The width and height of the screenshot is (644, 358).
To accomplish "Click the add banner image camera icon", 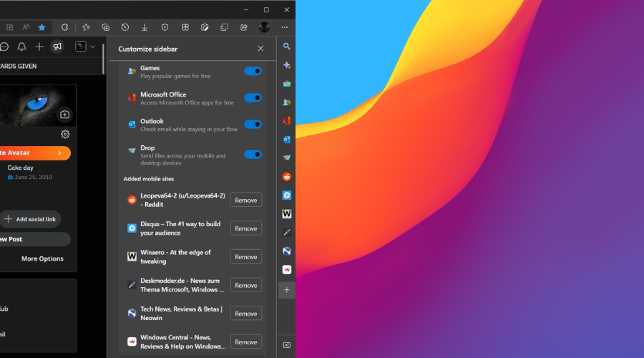I will click(65, 115).
